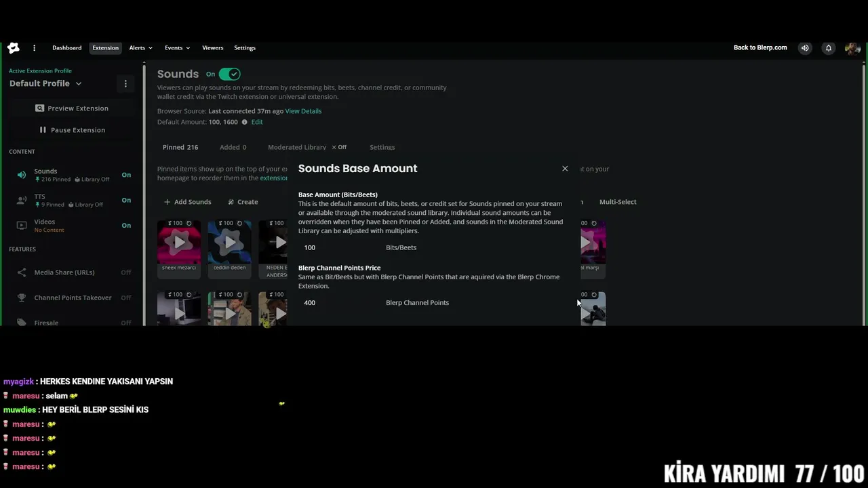Play the ceddin deden sound thumbnail

[229, 242]
